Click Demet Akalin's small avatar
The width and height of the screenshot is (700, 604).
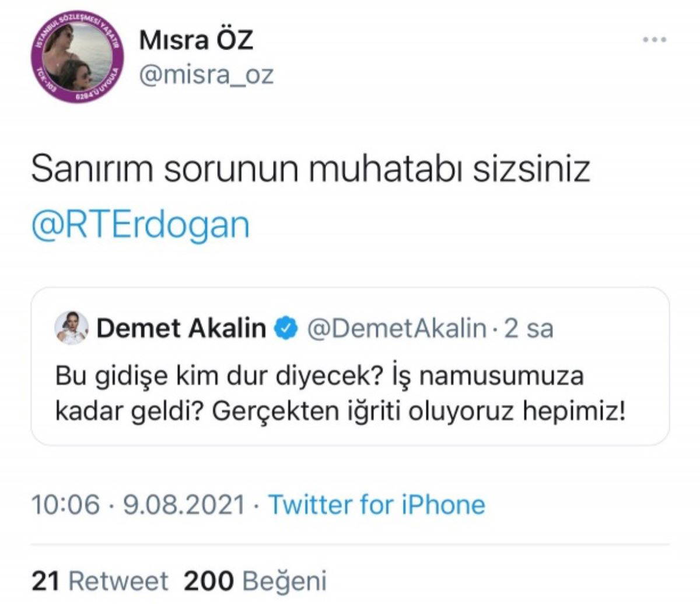(x=71, y=328)
